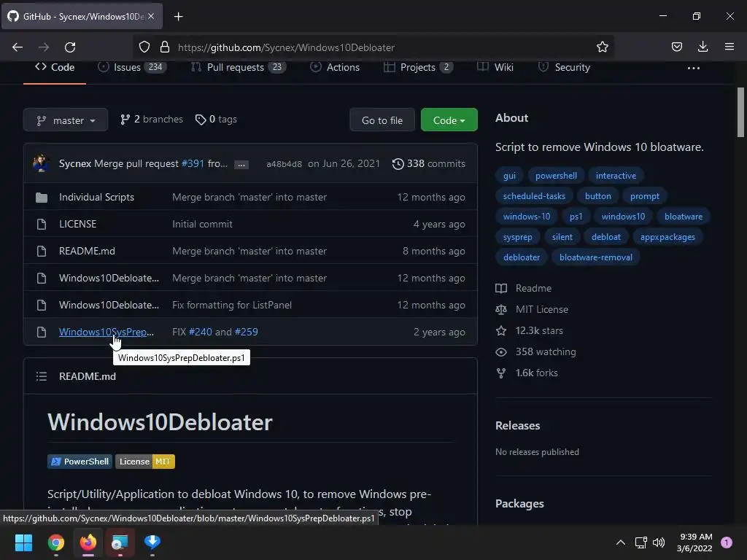The image size is (747, 560).
Task: Click the License MIT badge
Action: pyautogui.click(x=145, y=462)
